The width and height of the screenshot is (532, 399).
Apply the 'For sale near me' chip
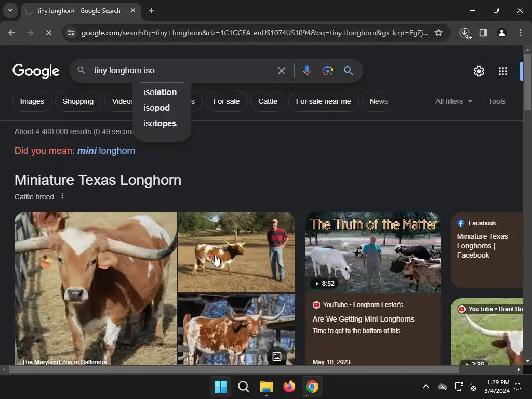pos(323,101)
